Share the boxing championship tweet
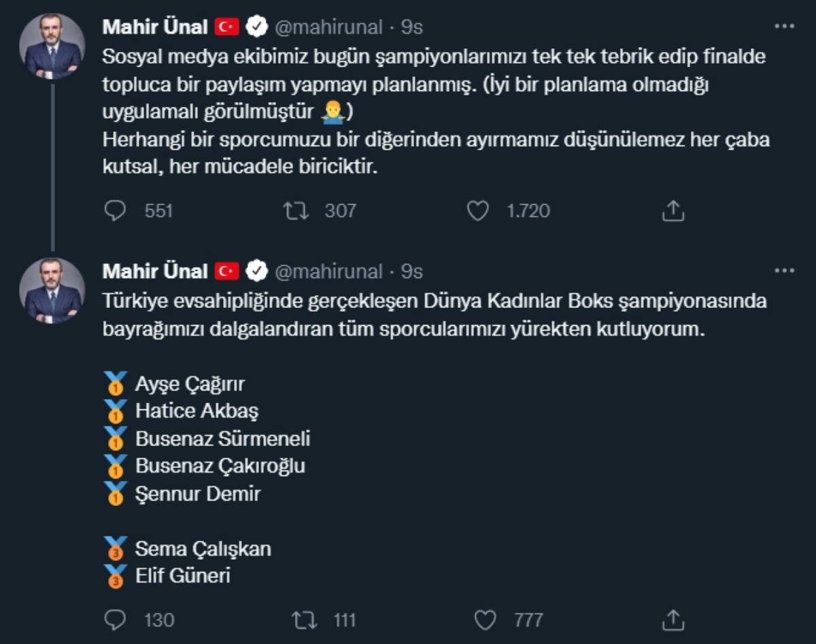 (673, 620)
